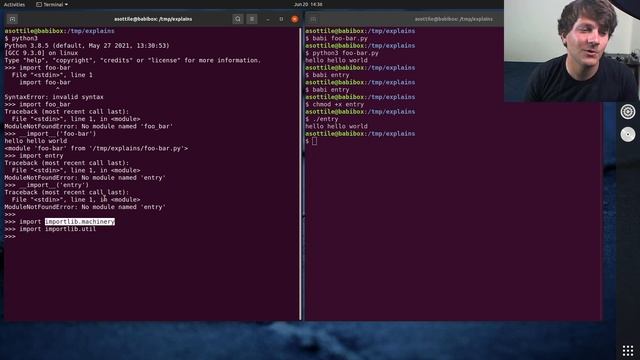Maximize the left terminal window

point(281,19)
